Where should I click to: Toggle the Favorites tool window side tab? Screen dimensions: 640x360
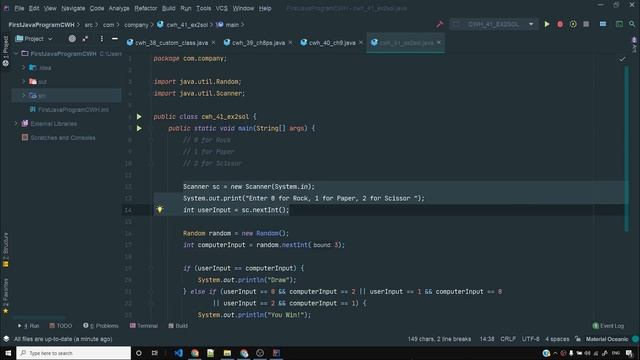pyautogui.click(x=5, y=296)
